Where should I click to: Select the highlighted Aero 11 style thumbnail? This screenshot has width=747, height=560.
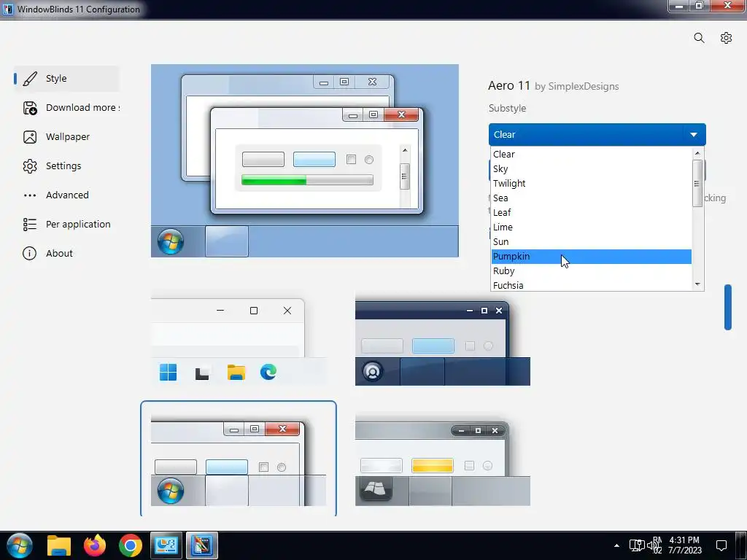[239, 459]
